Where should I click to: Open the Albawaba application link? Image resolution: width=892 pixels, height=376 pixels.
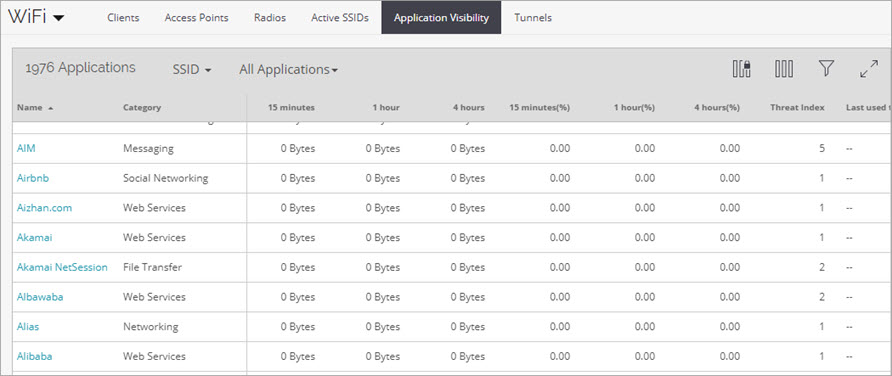point(40,297)
